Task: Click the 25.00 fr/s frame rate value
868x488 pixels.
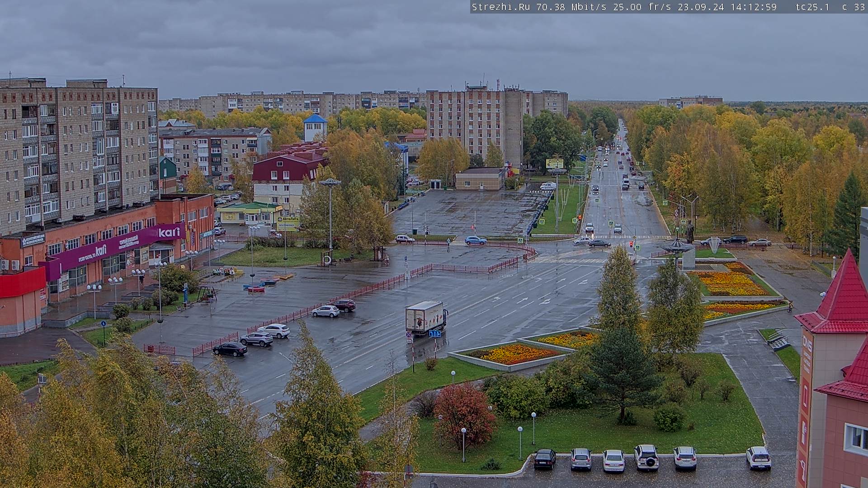Action: pyautogui.click(x=642, y=7)
